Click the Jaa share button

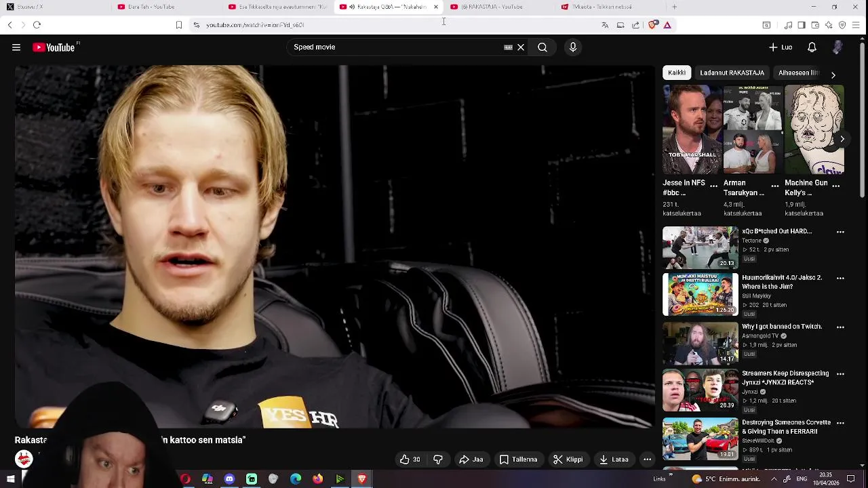[471, 460]
